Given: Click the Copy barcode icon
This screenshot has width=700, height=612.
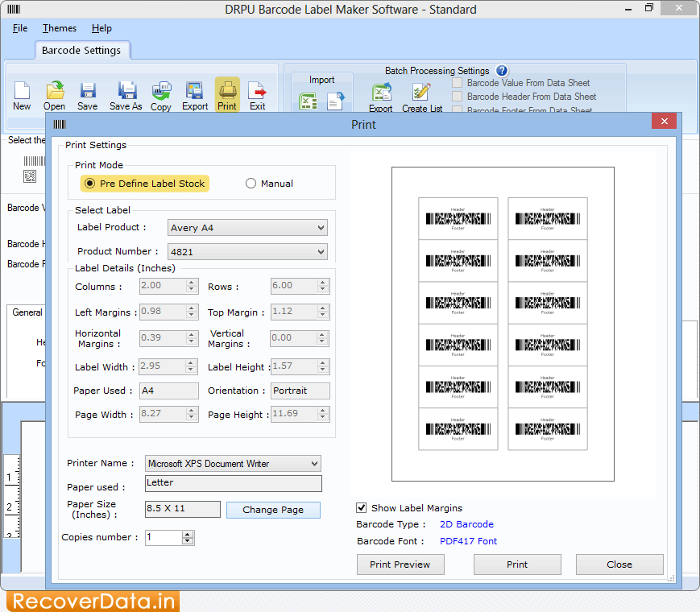Looking at the screenshot, I should point(161,96).
